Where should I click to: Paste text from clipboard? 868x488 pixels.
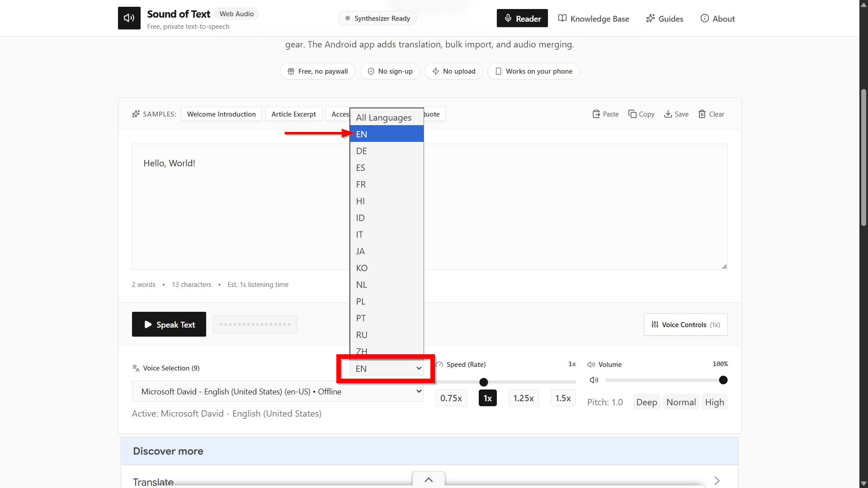(605, 114)
